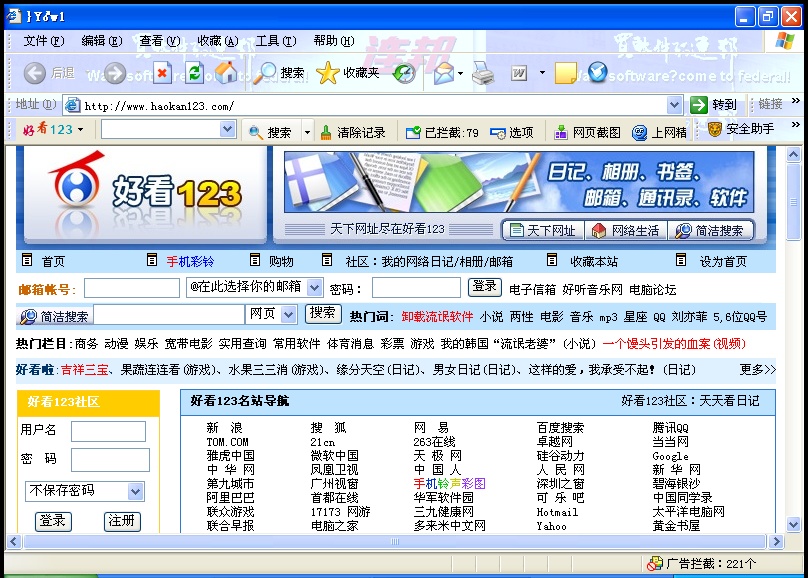This screenshot has width=808, height=578.
Task: Stop page loading with red X icon
Action: [162, 73]
